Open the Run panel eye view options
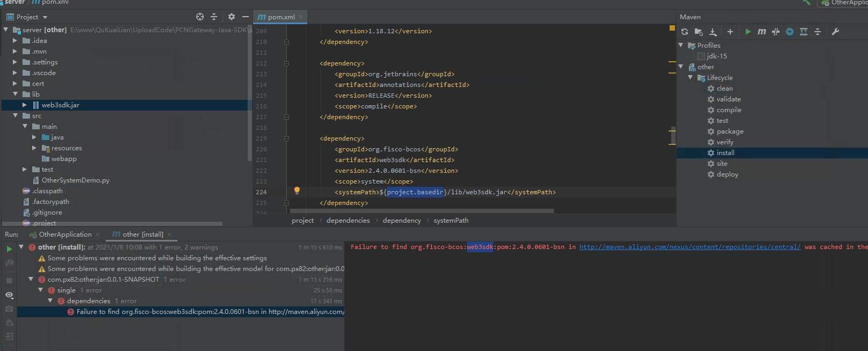Viewport: 868px width, 351px height. 9,295
